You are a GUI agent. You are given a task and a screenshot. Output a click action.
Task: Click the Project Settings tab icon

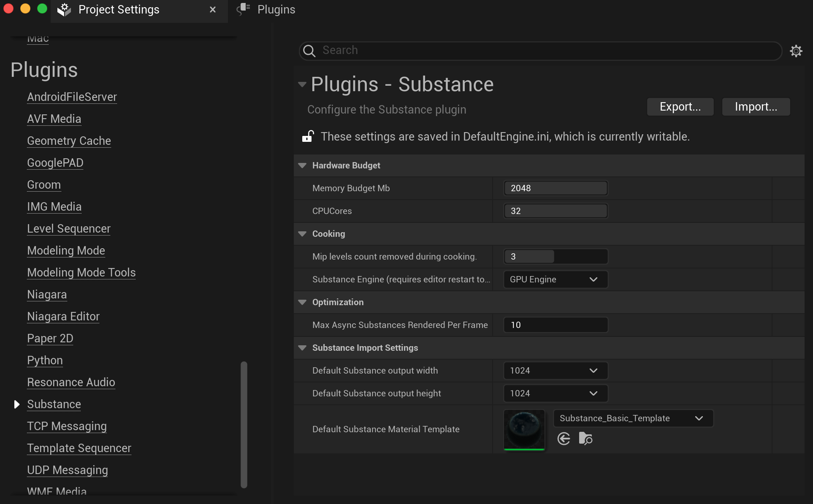[x=64, y=9]
